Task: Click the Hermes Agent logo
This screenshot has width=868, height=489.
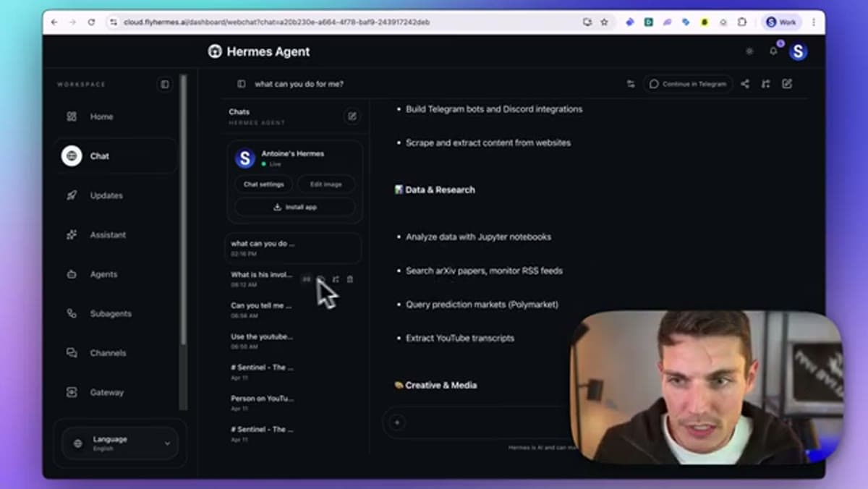Action: 259,51
